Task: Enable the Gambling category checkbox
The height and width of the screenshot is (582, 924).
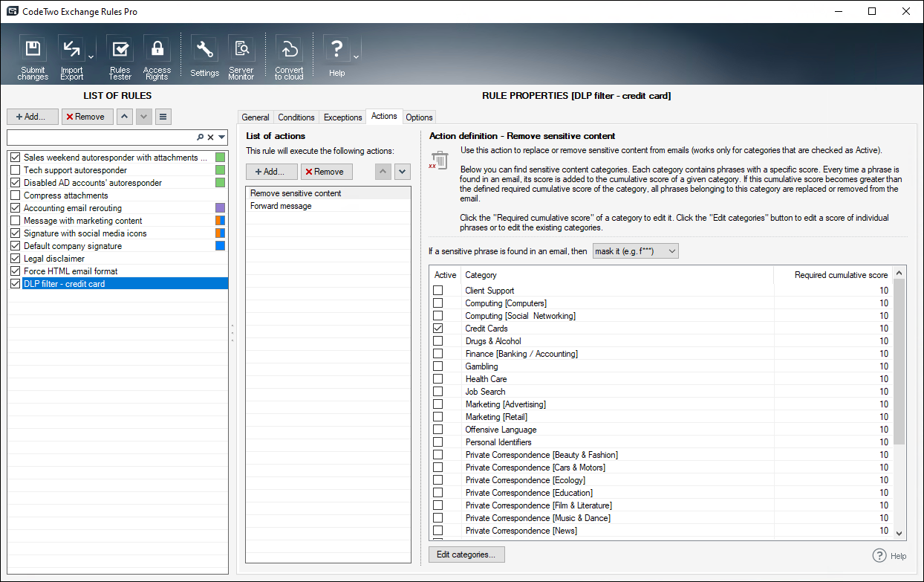Action: tap(438, 366)
